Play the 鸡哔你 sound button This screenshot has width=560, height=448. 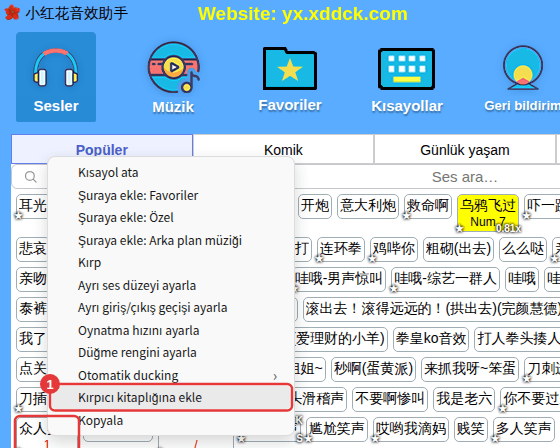(x=394, y=249)
